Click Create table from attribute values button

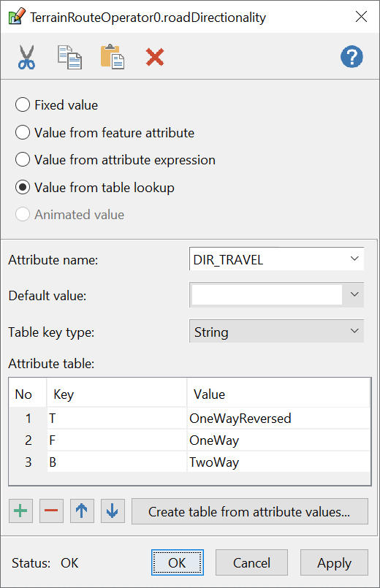(x=249, y=511)
